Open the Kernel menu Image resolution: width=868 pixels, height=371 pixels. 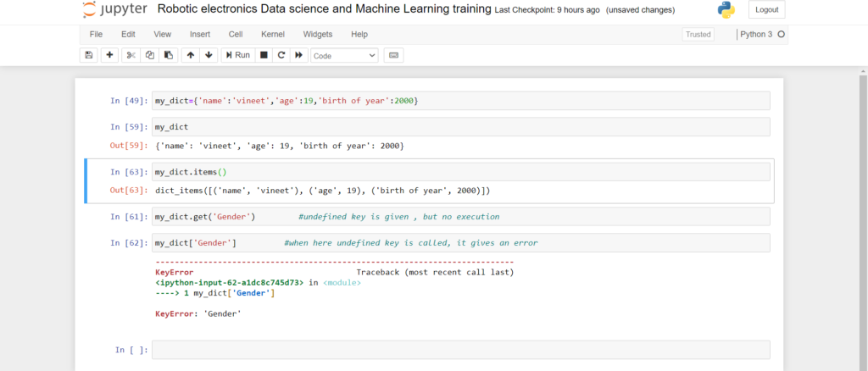[x=273, y=34]
